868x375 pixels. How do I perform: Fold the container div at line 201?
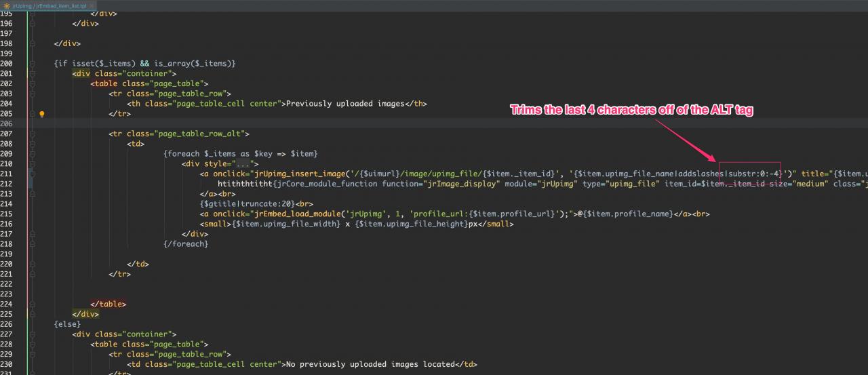click(32, 73)
